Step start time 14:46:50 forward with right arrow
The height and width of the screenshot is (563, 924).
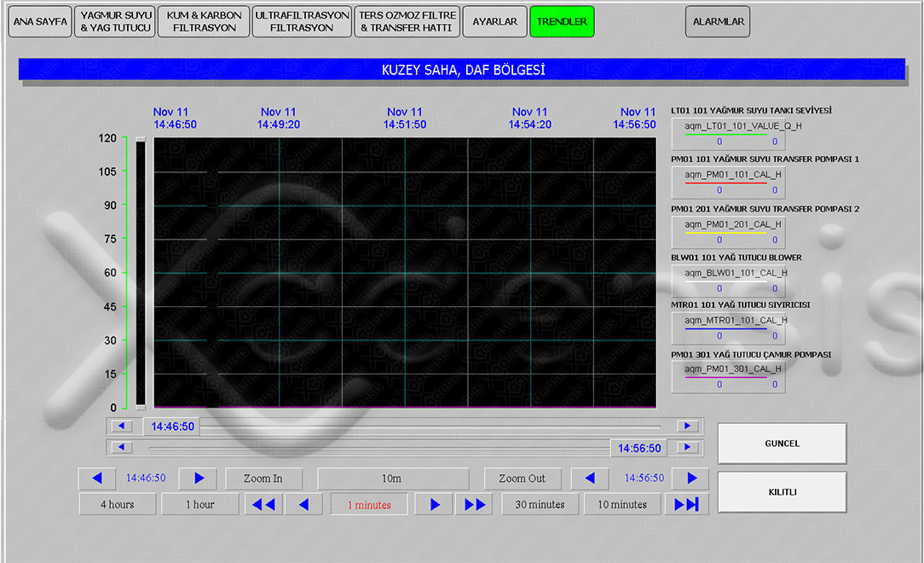click(x=198, y=479)
